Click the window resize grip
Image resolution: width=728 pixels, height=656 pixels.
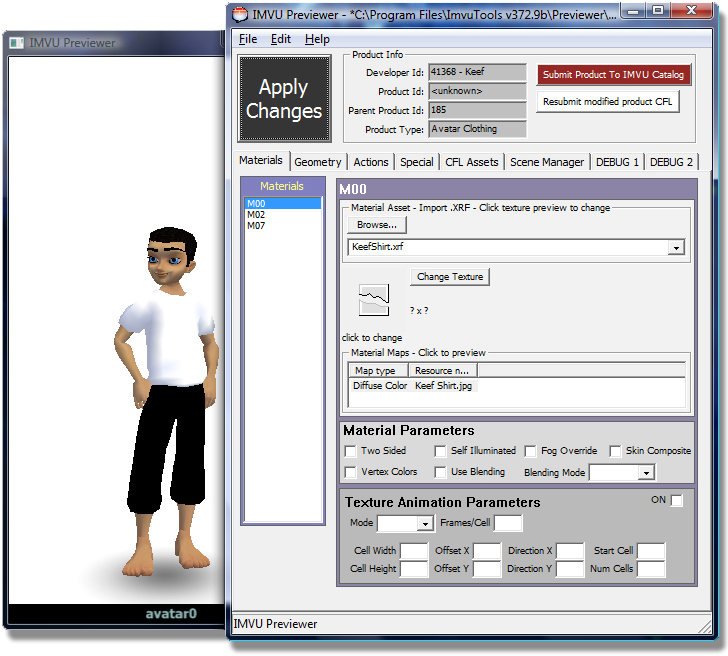pos(705,627)
